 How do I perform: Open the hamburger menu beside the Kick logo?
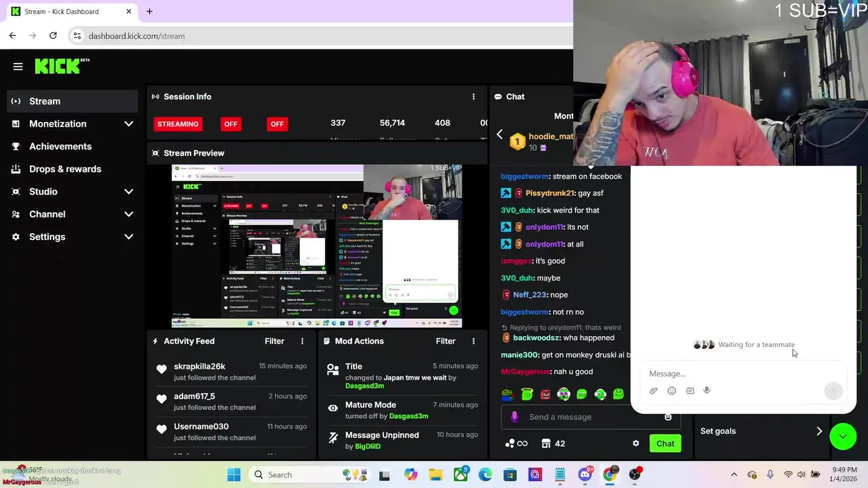[x=18, y=66]
